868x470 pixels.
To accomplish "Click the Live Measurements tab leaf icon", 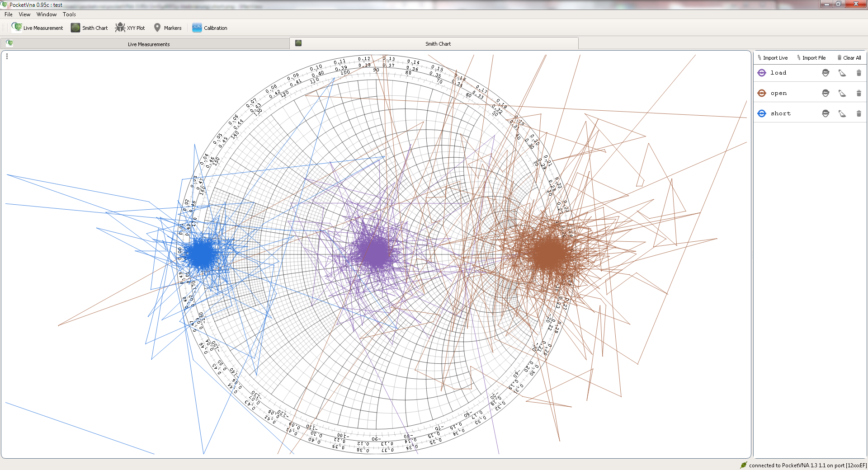I will point(9,43).
